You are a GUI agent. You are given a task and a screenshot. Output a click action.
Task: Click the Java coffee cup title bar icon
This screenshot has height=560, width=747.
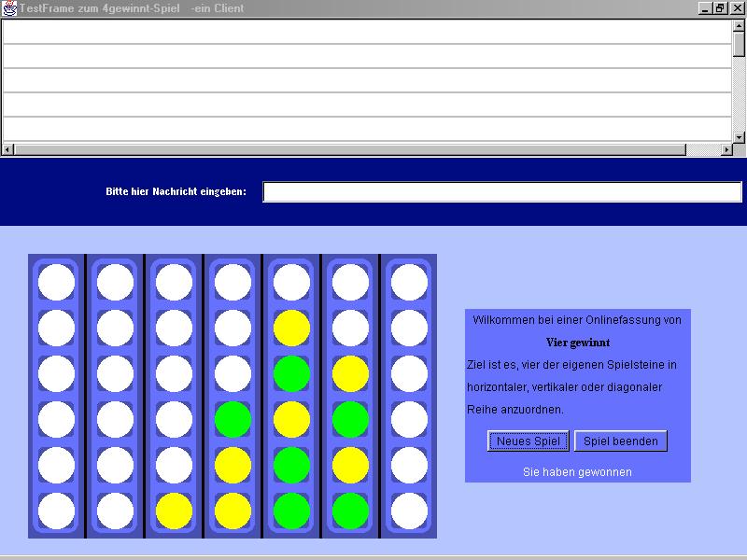(x=10, y=8)
